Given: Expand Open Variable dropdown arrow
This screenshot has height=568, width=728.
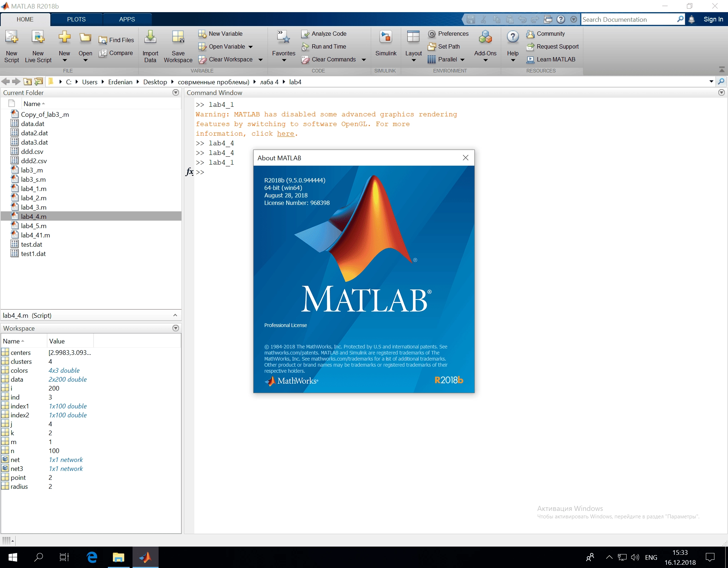Looking at the screenshot, I should pos(250,47).
